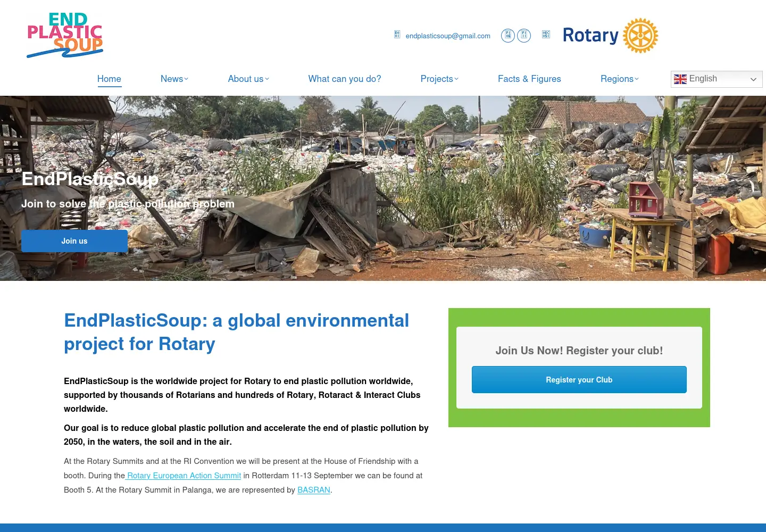
Task: Click the UK flag in the language selector
Action: [x=680, y=79]
